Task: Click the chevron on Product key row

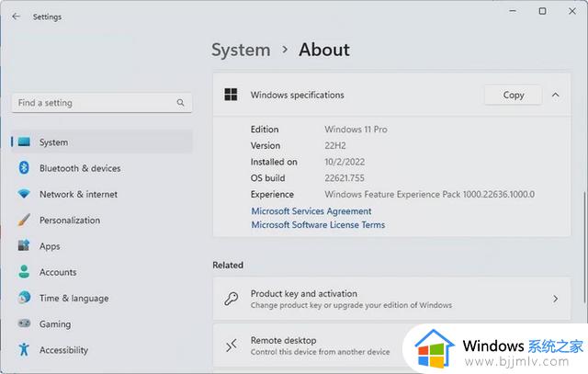Action: click(555, 299)
